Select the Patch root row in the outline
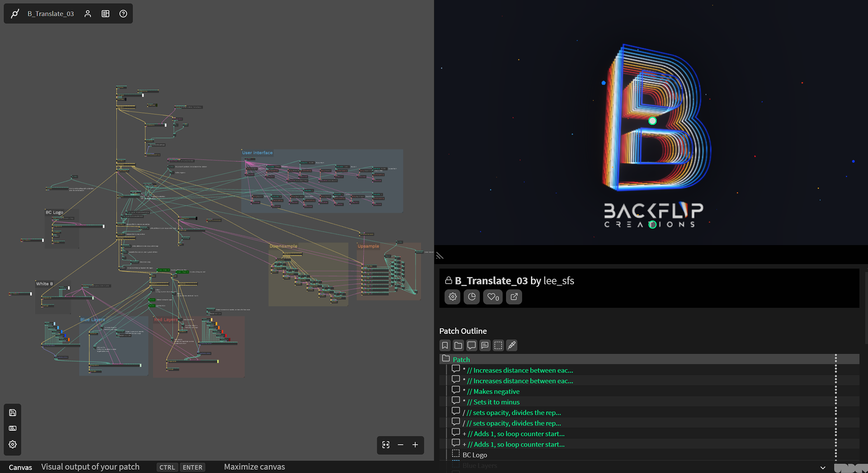This screenshot has height=473, width=868. click(649, 359)
